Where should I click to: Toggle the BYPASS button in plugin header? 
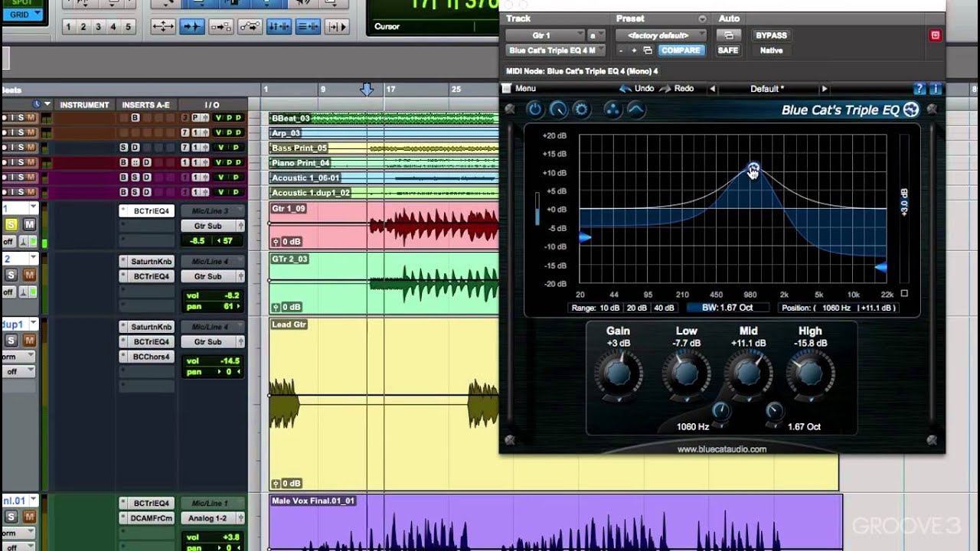771,35
